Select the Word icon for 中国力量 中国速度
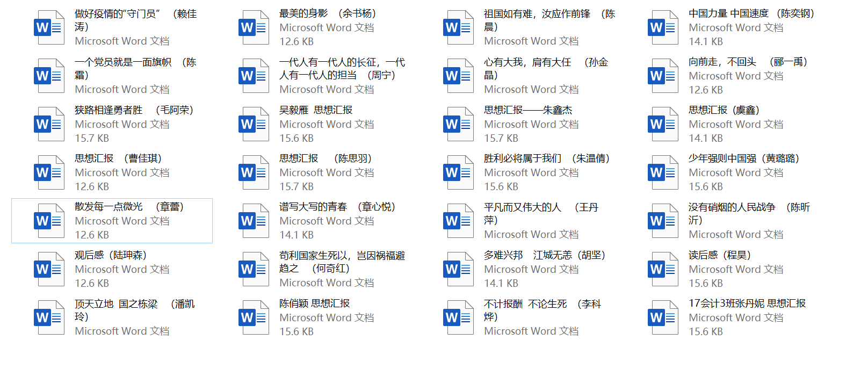This screenshot has height=376, width=868. 663,27
